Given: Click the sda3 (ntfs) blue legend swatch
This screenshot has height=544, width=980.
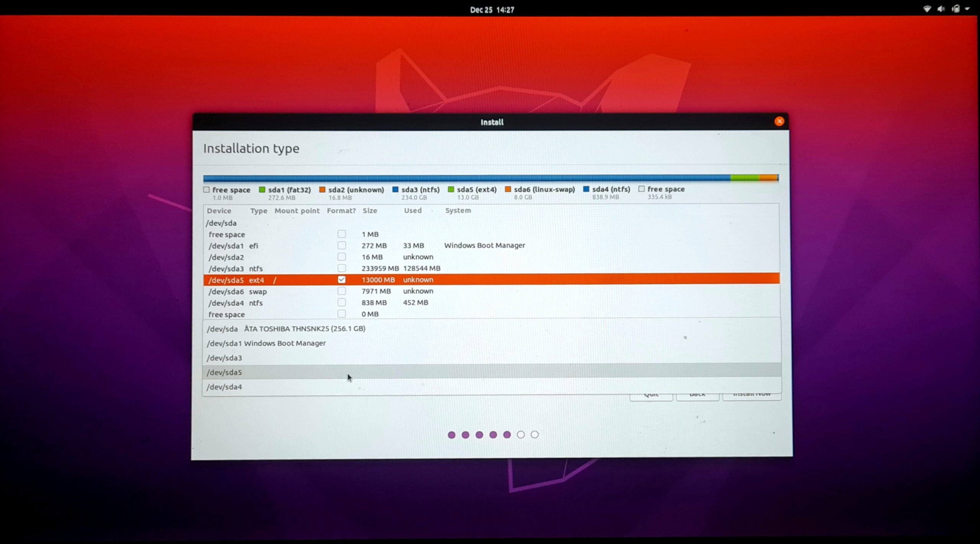Looking at the screenshot, I should pyautogui.click(x=395, y=189).
